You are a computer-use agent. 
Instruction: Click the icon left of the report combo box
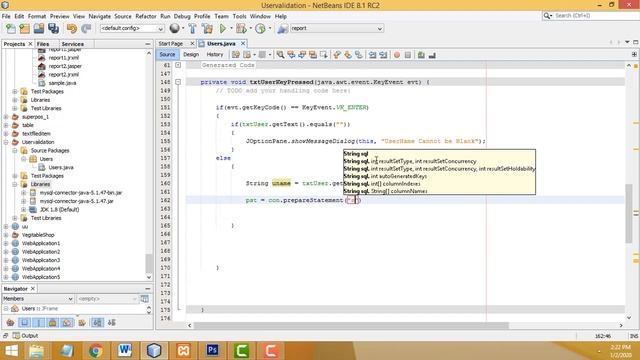coord(282,29)
